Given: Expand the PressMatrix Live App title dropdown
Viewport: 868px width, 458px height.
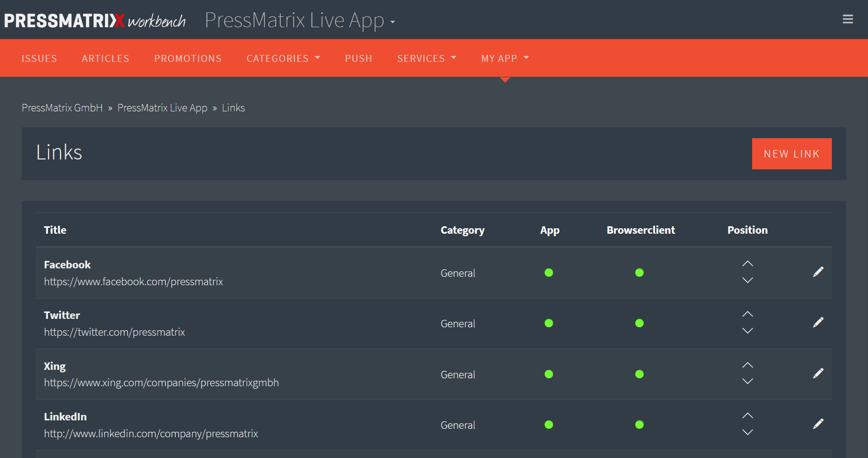Looking at the screenshot, I should [x=300, y=21].
